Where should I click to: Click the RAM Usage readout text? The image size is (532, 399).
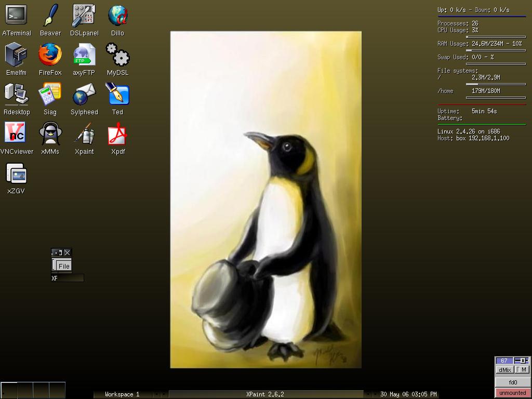[480, 44]
